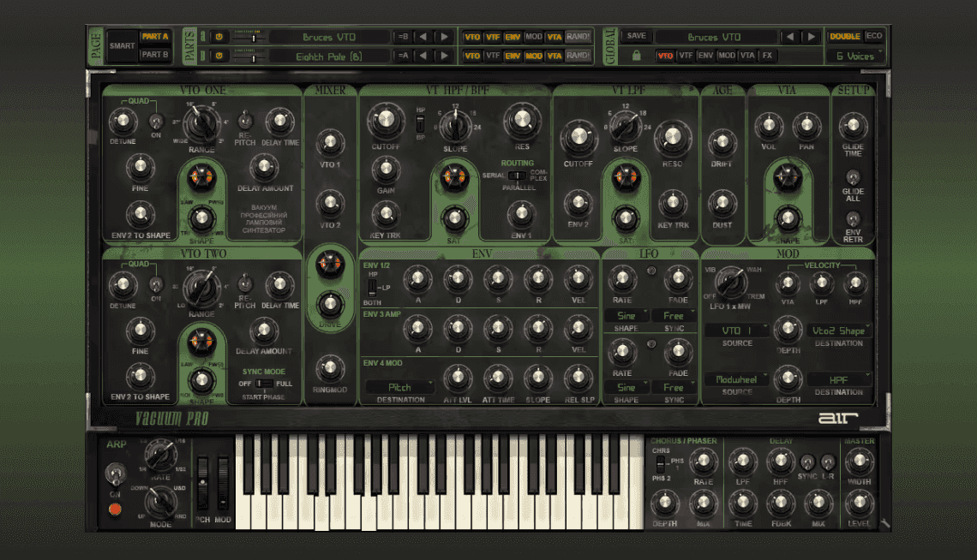The height and width of the screenshot is (560, 977).
Task: Toggle the GLIDE ALL switch
Action: coord(853,177)
